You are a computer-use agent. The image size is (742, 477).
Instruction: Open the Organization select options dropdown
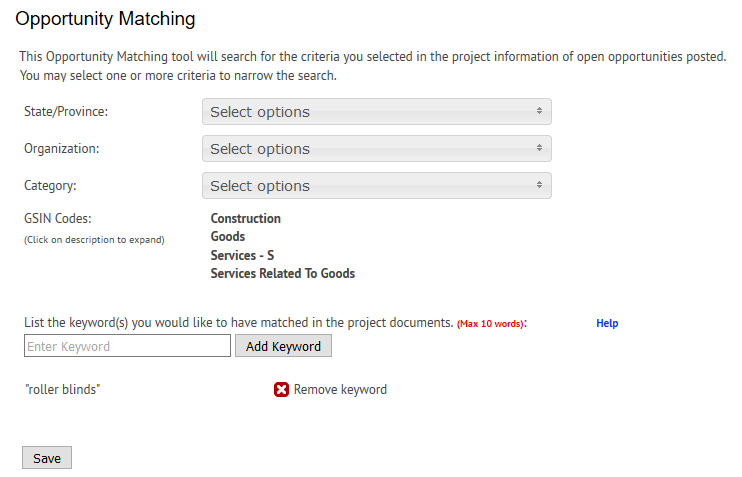point(376,149)
